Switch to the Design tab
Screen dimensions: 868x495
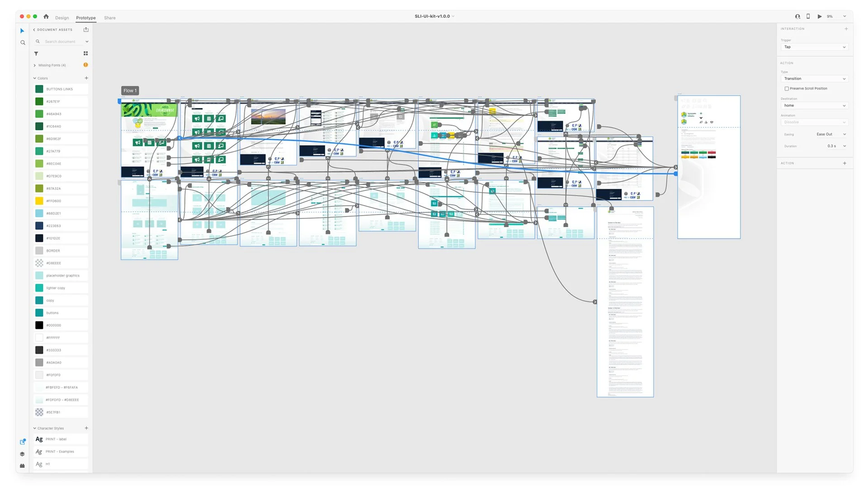point(62,18)
